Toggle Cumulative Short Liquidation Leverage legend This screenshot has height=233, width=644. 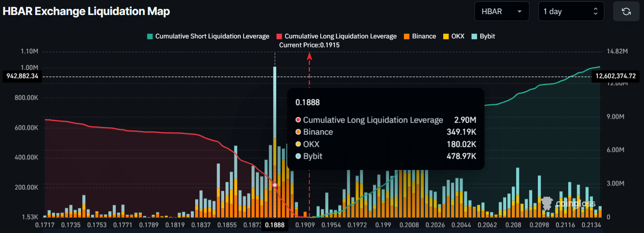pyautogui.click(x=212, y=36)
